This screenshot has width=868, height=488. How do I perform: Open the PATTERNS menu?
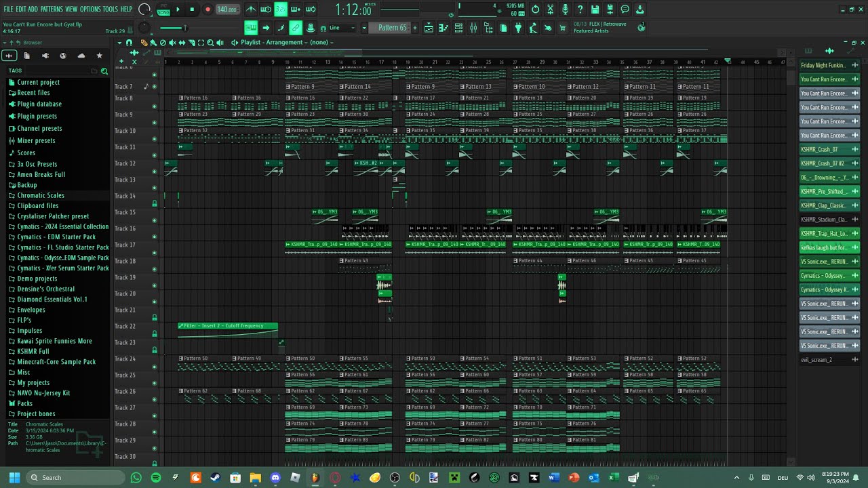point(52,9)
